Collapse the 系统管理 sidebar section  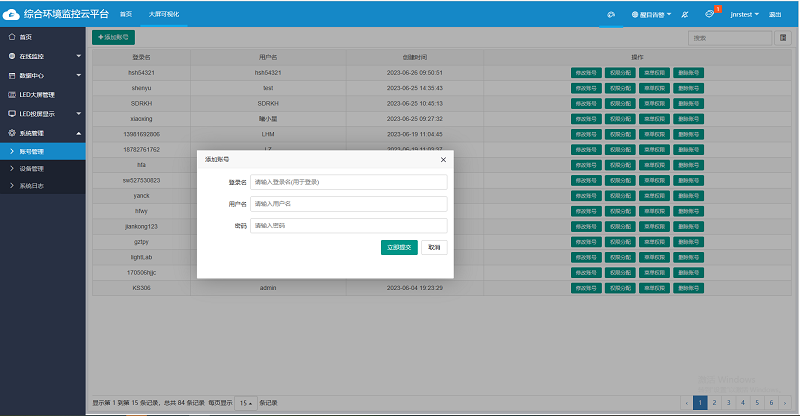[78, 132]
